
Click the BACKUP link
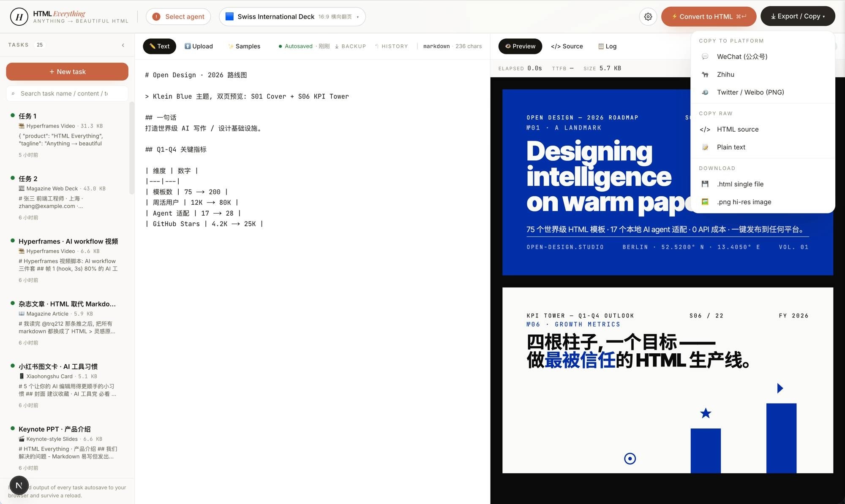coord(350,46)
